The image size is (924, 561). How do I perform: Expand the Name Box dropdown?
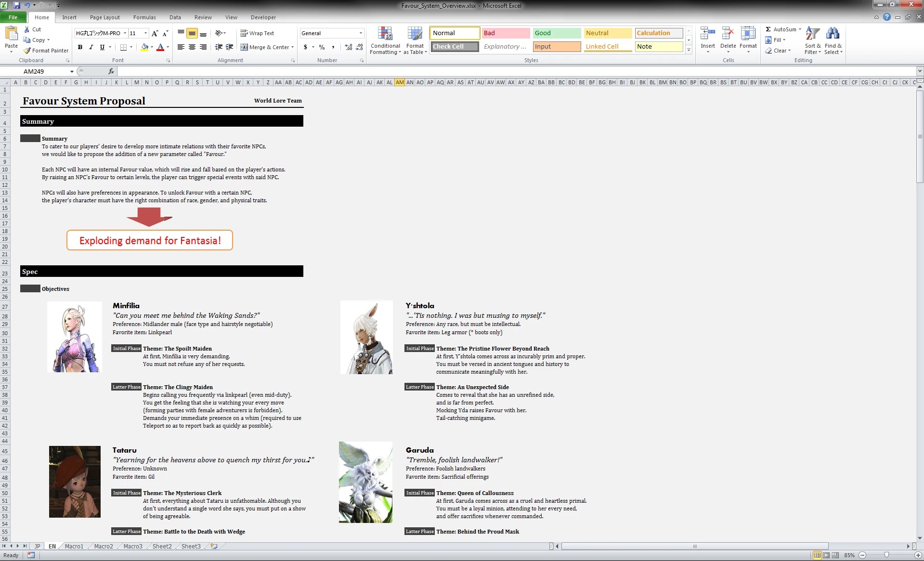(x=72, y=71)
